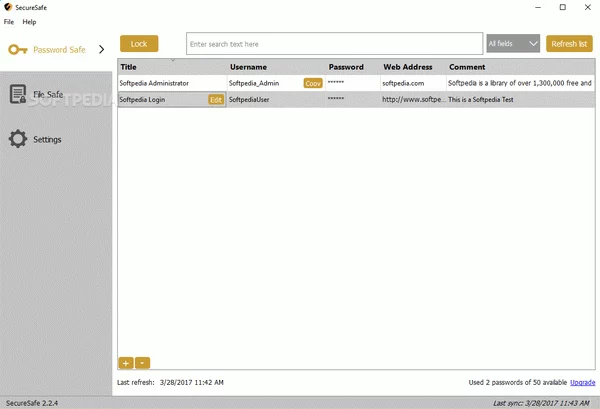This screenshot has width=600, height=409.
Task: Click the SecureSafe logo in title bar
Action: tap(8, 7)
